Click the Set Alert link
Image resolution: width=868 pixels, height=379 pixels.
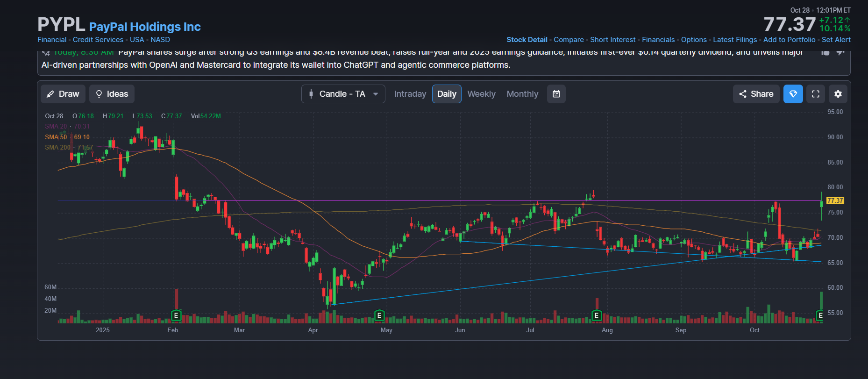point(836,40)
